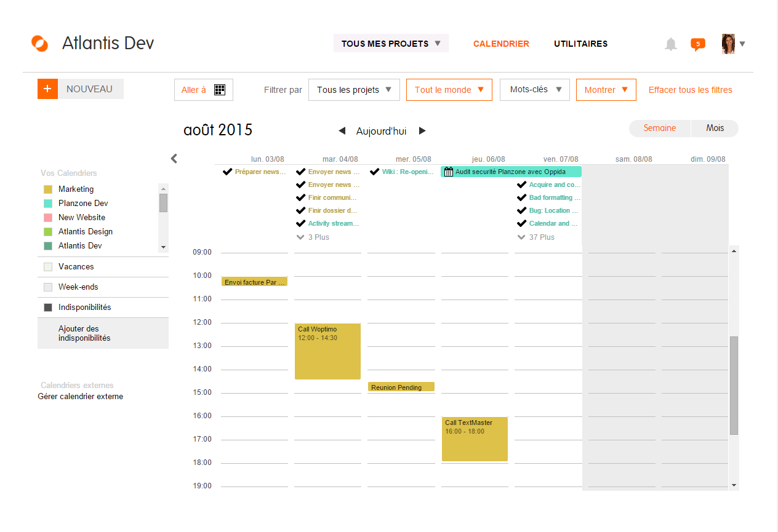This screenshot has width=778, height=532.
Task: Click checkmark of Bad formatting task
Action: [x=522, y=197]
